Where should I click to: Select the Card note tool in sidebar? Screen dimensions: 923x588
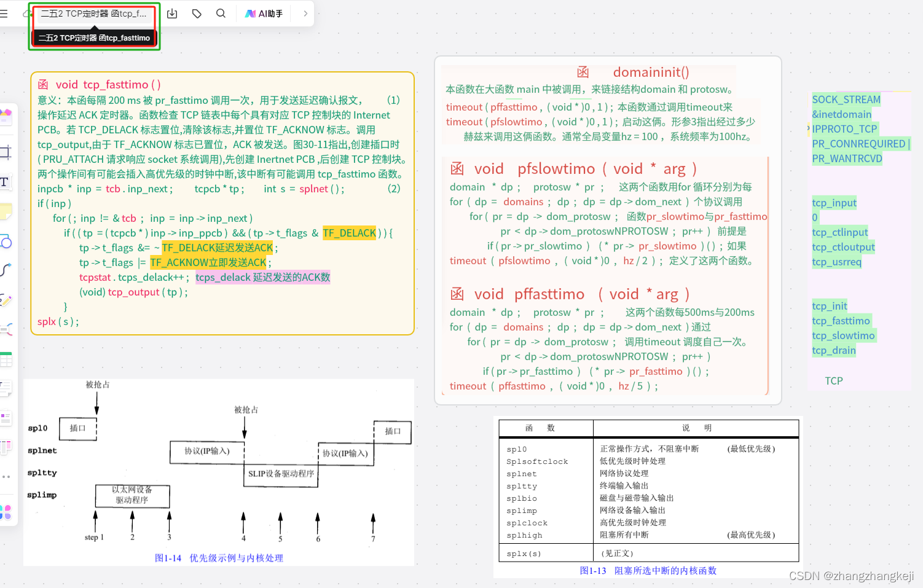click(x=6, y=418)
